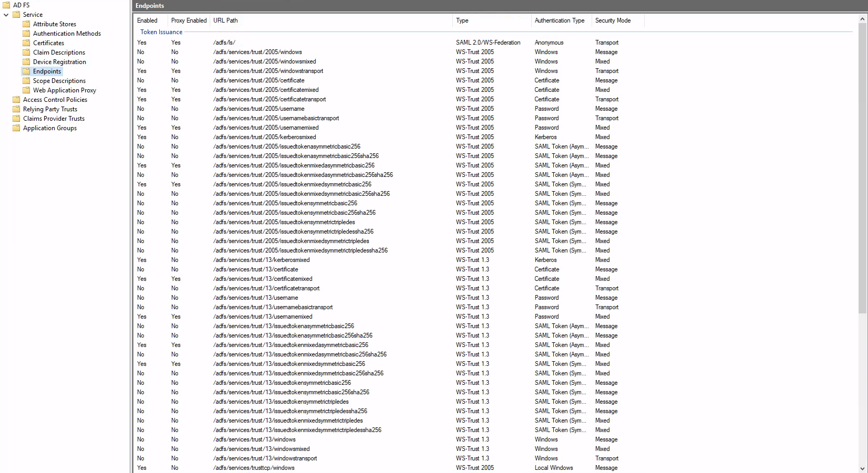Click the Attribute Stores folder icon

(26, 24)
